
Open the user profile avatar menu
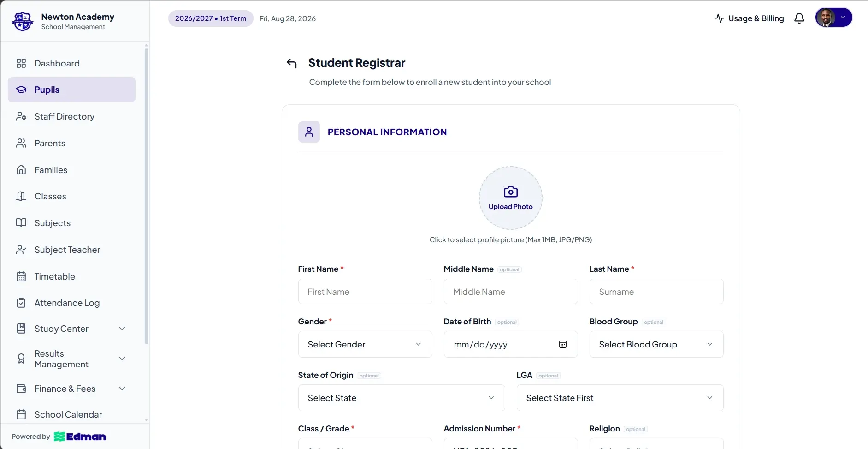833,18
